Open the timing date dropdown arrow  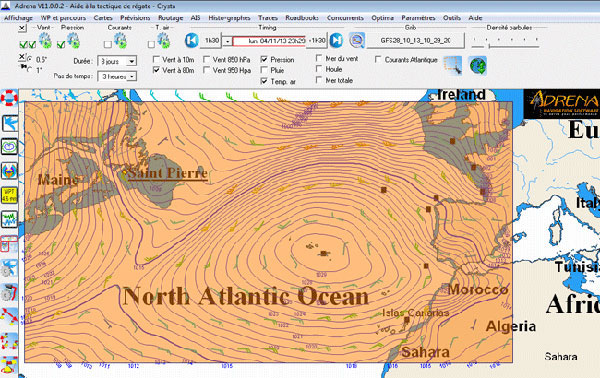[x=227, y=41]
